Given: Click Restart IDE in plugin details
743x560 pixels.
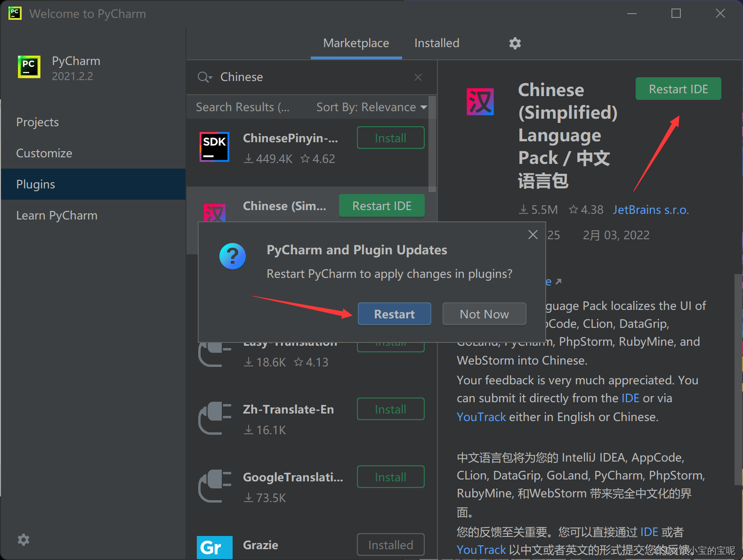Looking at the screenshot, I should [678, 89].
